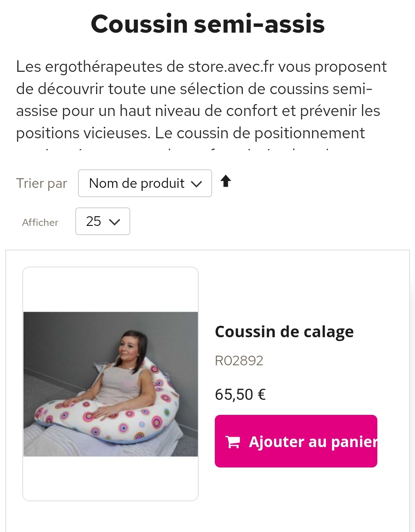Image resolution: width=415 pixels, height=532 pixels.
Task: Click the Coussin semi-assis page heading
Action: click(x=207, y=24)
